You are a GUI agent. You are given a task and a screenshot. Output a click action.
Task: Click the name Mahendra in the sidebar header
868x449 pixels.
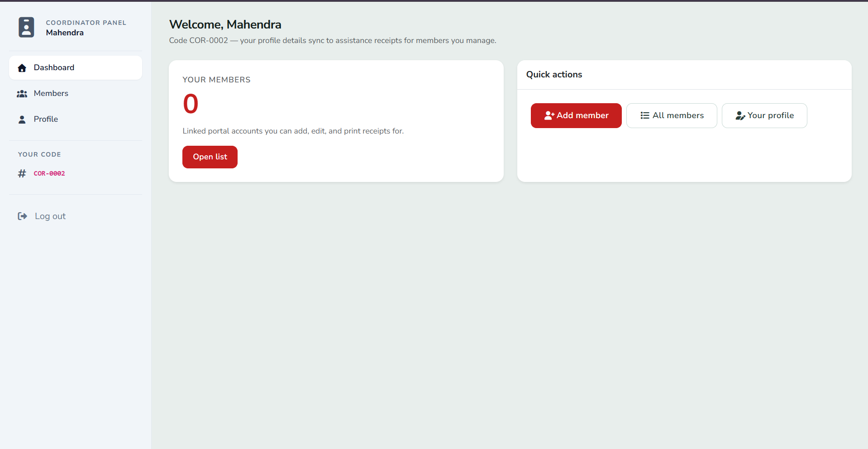pyautogui.click(x=64, y=33)
